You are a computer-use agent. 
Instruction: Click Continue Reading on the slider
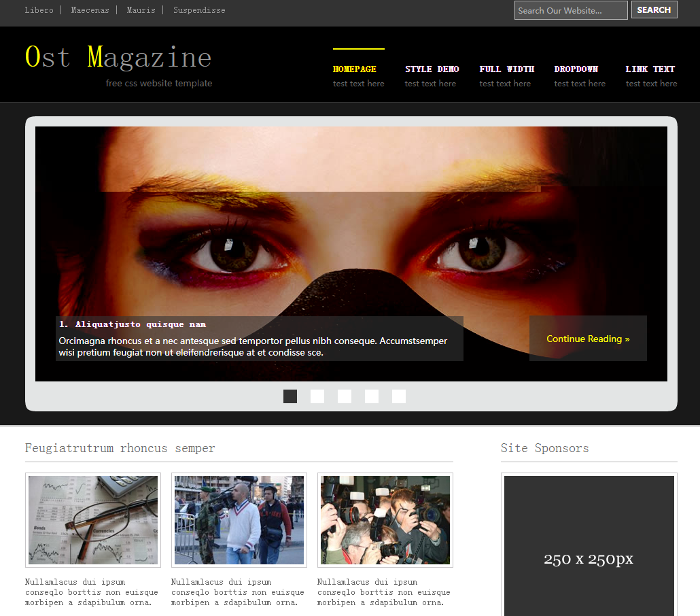(x=588, y=339)
